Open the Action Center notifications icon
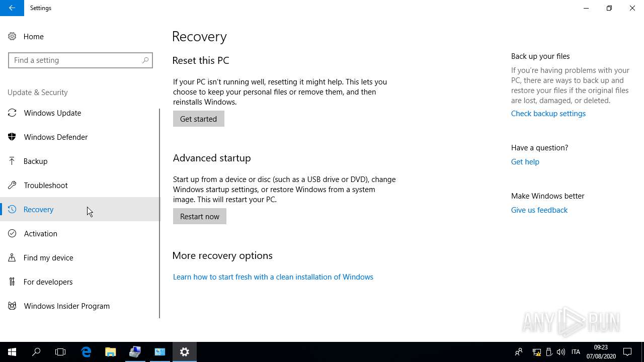 click(627, 352)
